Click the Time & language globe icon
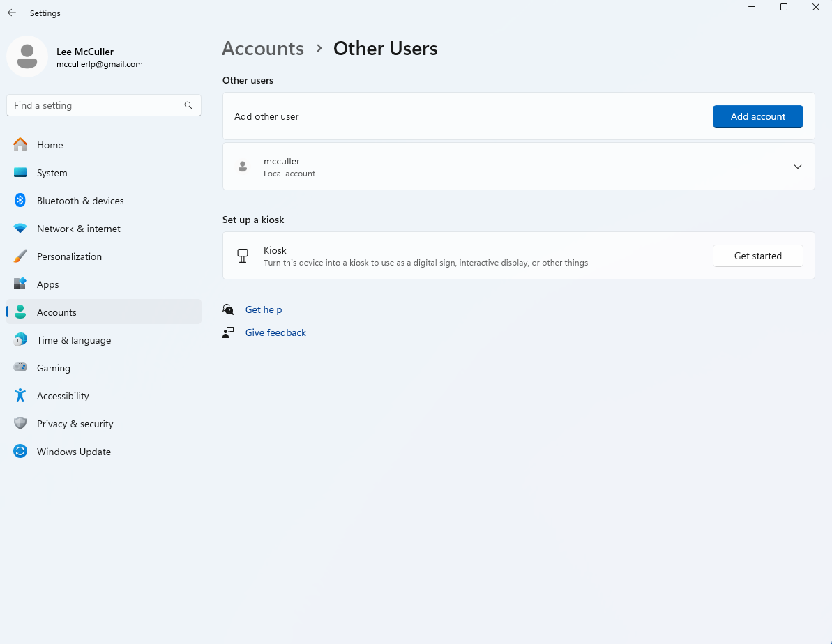Screen dimensions: 832x644 pos(20,339)
